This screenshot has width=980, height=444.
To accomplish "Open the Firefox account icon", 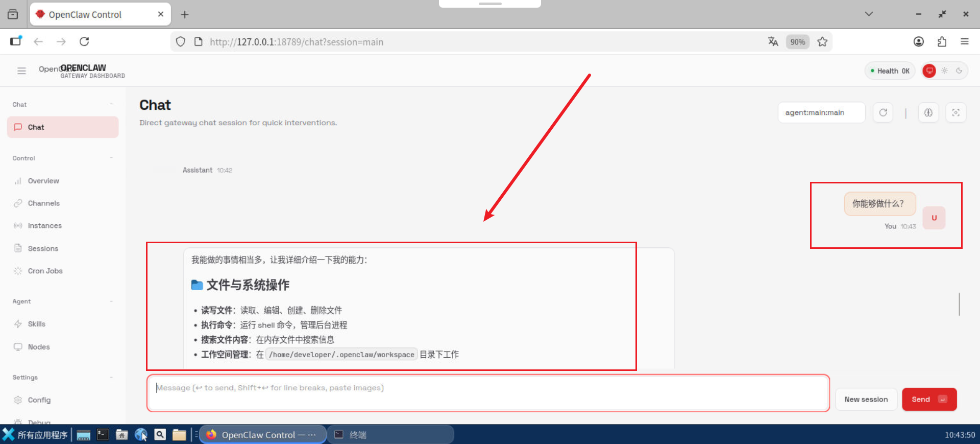I will click(x=919, y=42).
